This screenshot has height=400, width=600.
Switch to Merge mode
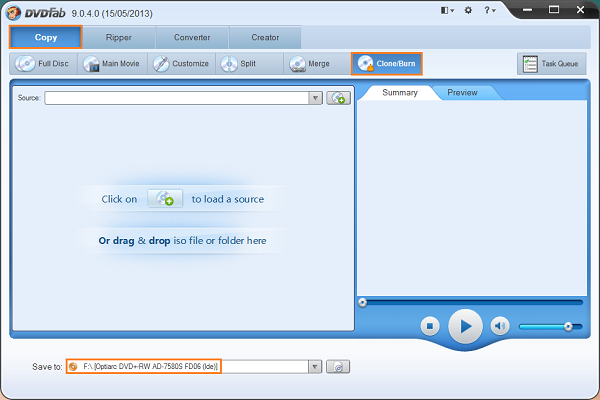(x=317, y=64)
